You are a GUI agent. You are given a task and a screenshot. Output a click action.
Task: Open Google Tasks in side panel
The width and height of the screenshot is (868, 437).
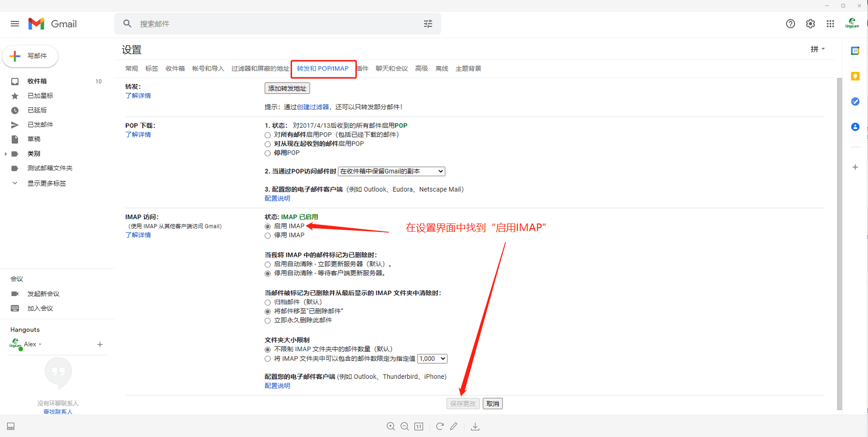(x=855, y=102)
